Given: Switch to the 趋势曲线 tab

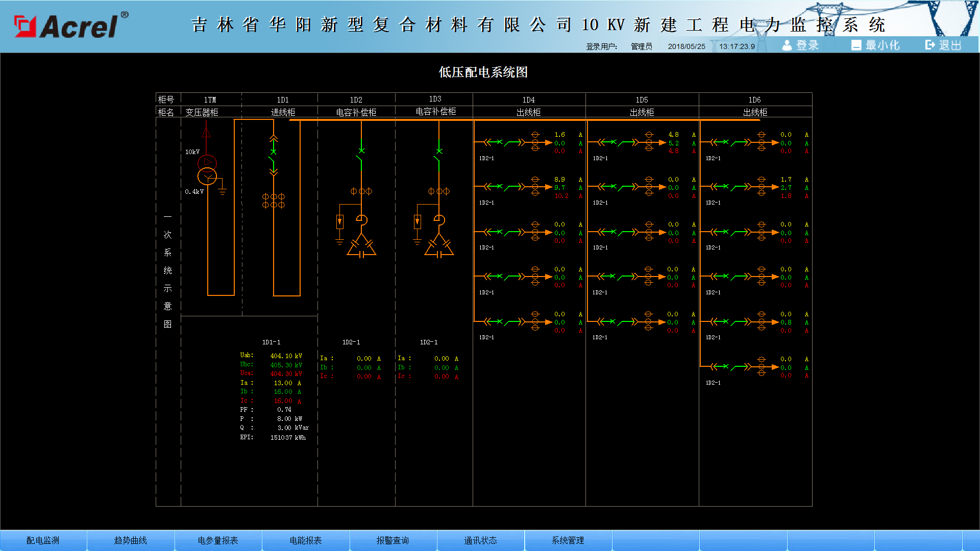Looking at the screenshot, I should click(x=131, y=540).
